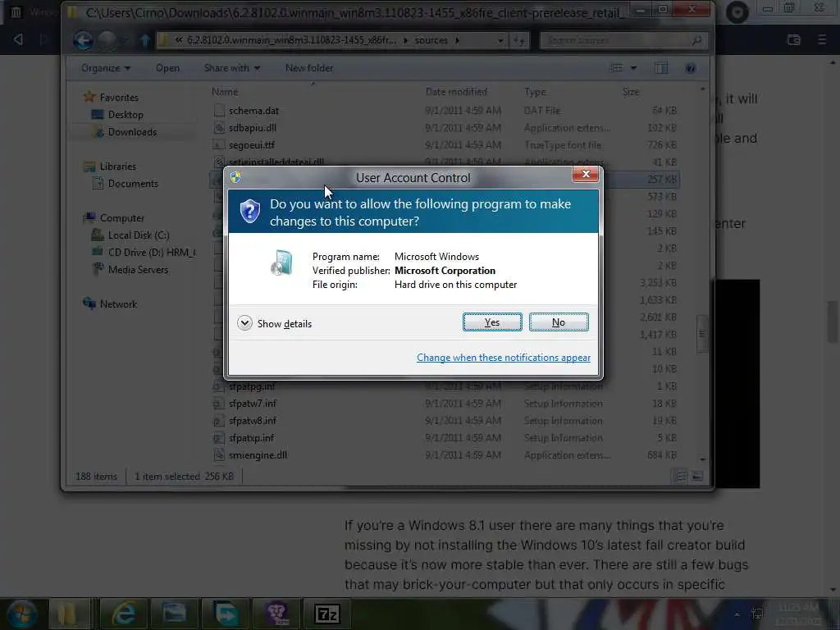Open the Windows Start button
The width and height of the screenshot is (840, 630).
click(21, 614)
